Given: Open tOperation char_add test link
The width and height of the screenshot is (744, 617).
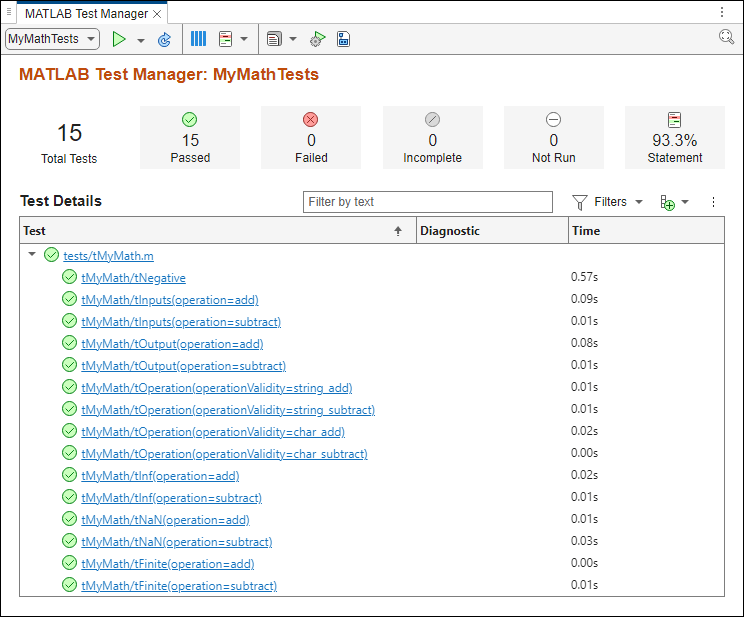Looking at the screenshot, I should click(213, 432).
